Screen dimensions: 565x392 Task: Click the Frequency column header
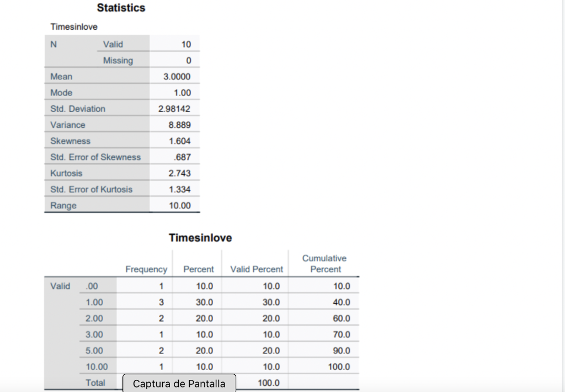pyautogui.click(x=146, y=269)
